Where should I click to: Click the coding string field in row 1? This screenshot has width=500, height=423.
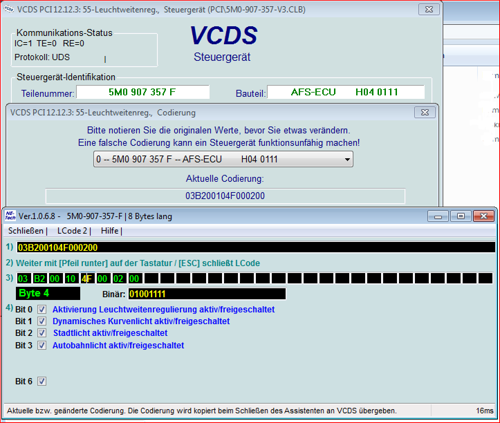tap(255, 247)
